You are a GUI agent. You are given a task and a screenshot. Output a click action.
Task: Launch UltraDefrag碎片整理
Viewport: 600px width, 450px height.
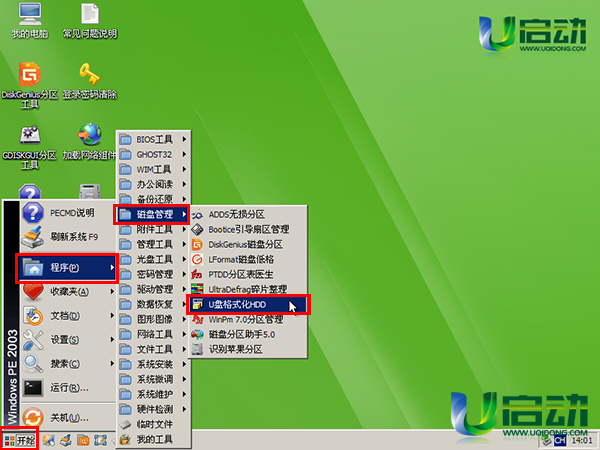click(x=248, y=289)
